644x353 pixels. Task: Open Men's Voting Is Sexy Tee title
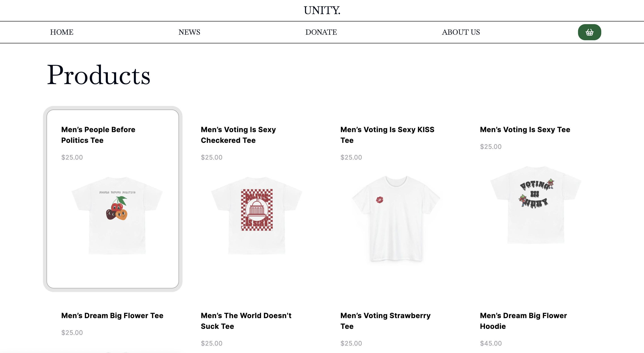click(x=525, y=130)
